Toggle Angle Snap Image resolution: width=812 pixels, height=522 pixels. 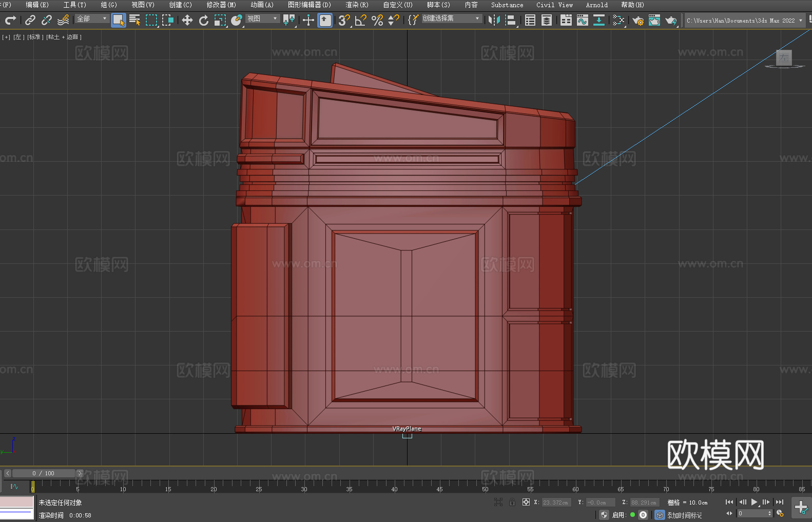click(361, 20)
